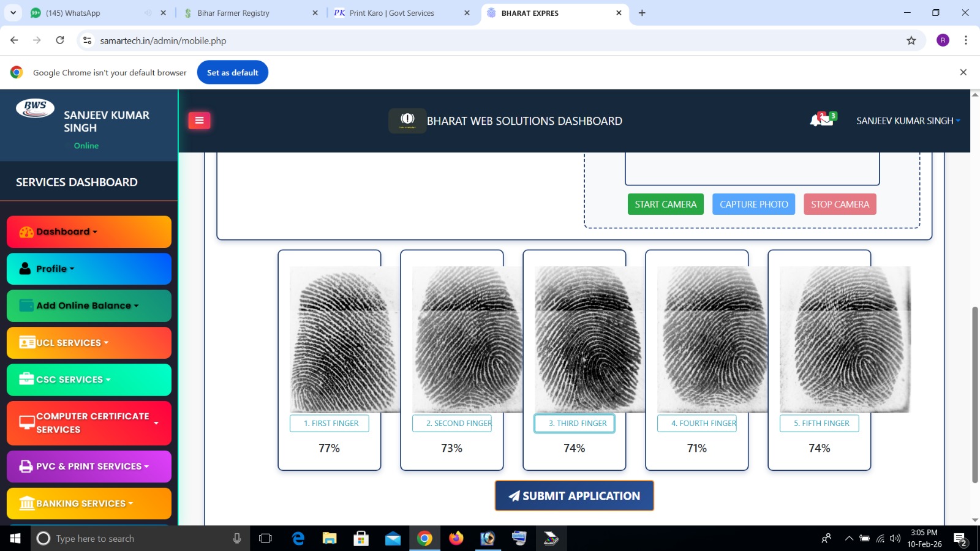
Task: Expand the CSC Services dropdown
Action: (89, 380)
